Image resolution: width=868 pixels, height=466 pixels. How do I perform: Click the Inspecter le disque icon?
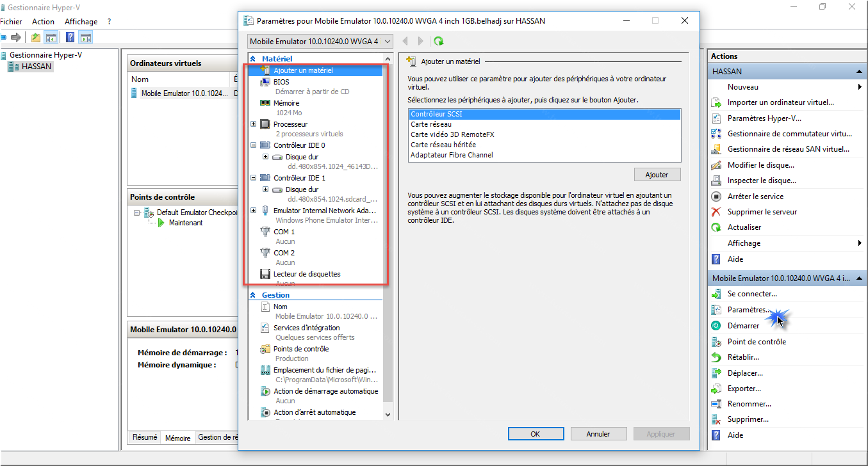point(716,181)
